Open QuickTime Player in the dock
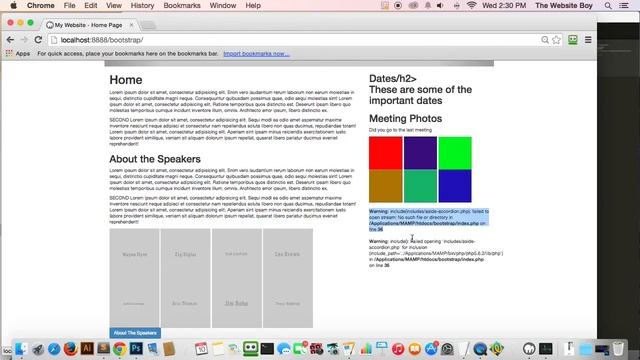The height and width of the screenshot is (360, 640). (x=480, y=349)
